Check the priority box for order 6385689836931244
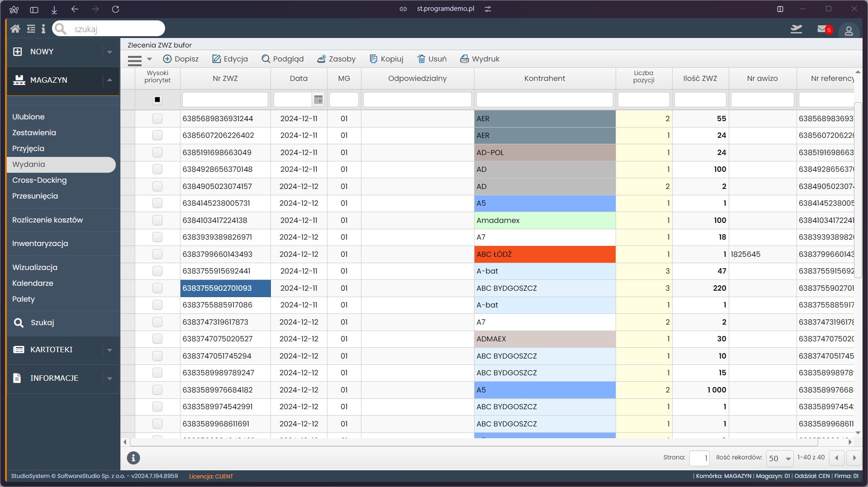 (157, 118)
